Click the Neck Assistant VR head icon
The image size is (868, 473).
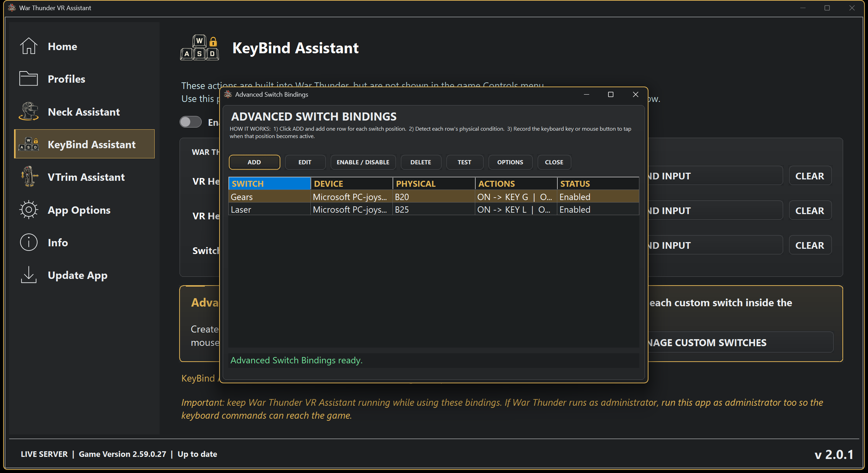coord(29,111)
